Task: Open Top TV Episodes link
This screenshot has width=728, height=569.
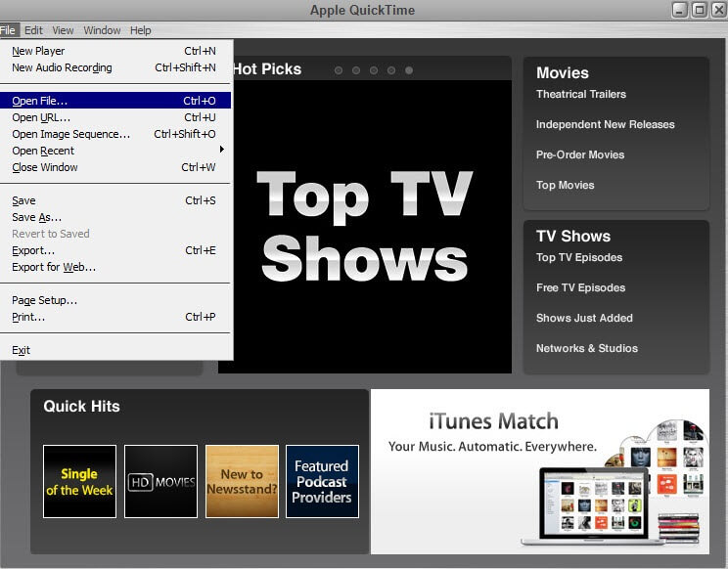Action: [x=579, y=257]
